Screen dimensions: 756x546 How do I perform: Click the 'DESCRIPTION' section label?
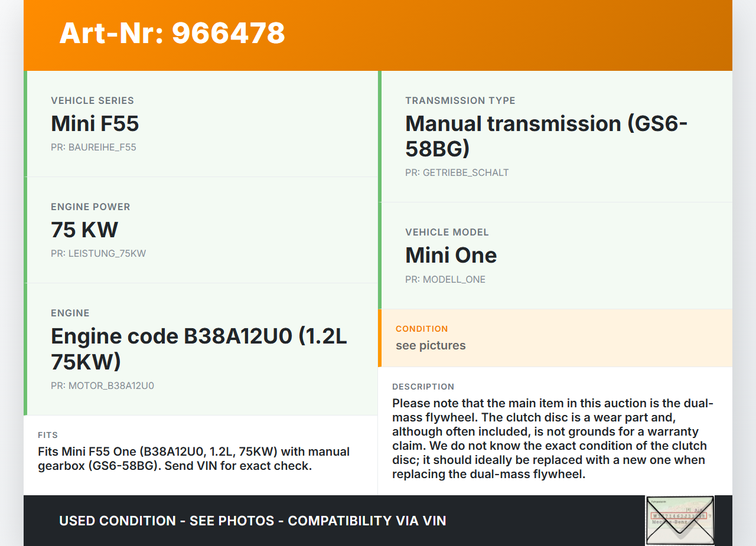click(x=423, y=387)
